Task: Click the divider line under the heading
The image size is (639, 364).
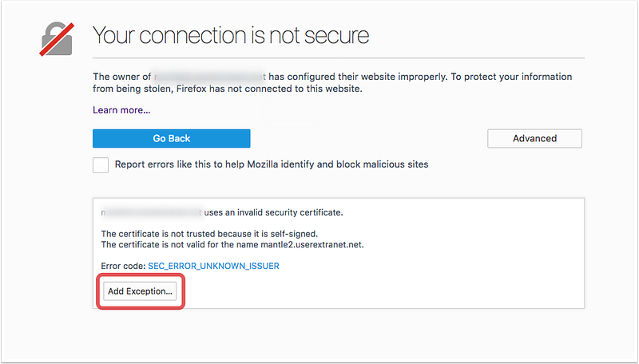Action: [339, 58]
